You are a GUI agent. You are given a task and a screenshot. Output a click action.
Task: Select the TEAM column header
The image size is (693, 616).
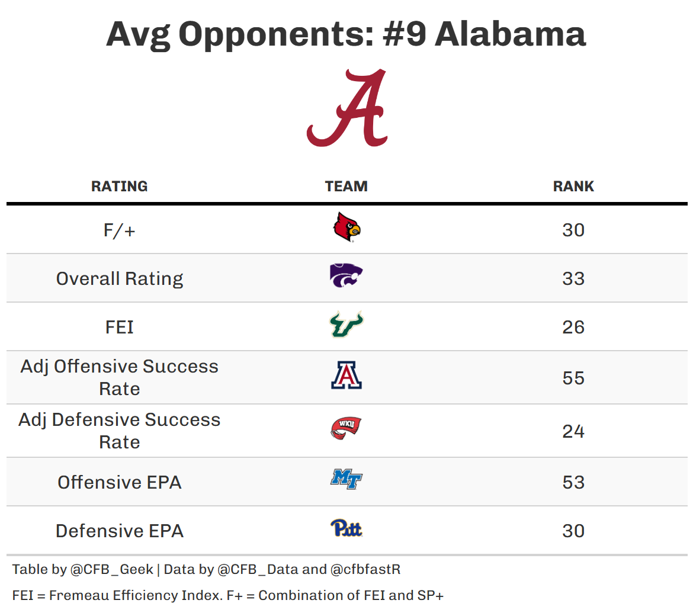[x=346, y=187]
